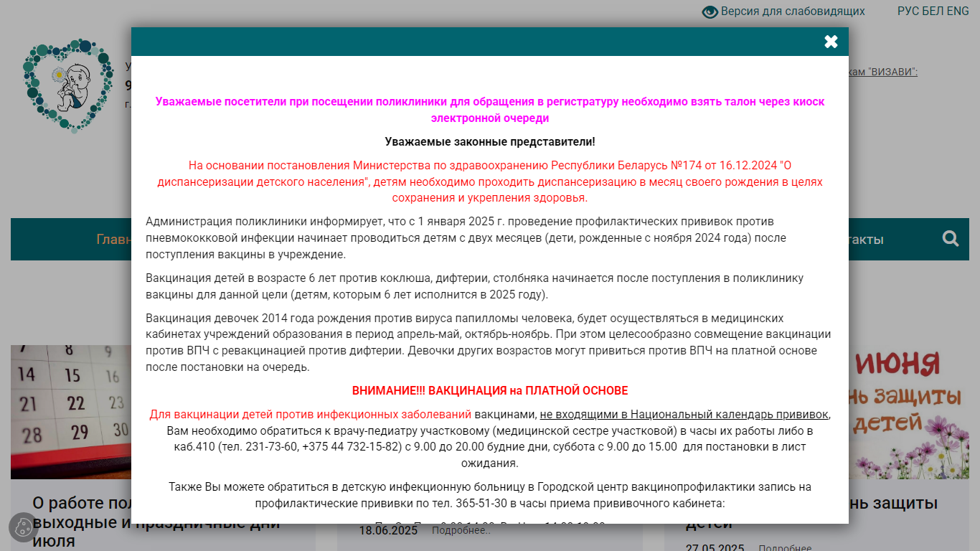Open Подробнее link next to 27.05.2025

pos(786,549)
